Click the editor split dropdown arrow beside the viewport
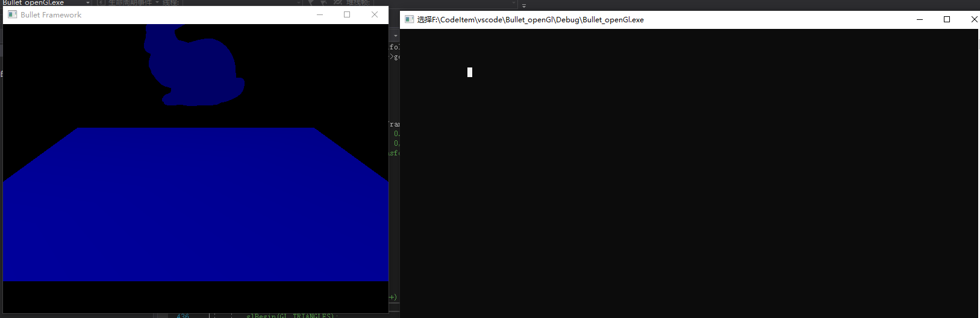Viewport: 980px width, 318px height. pyautogui.click(x=396, y=36)
